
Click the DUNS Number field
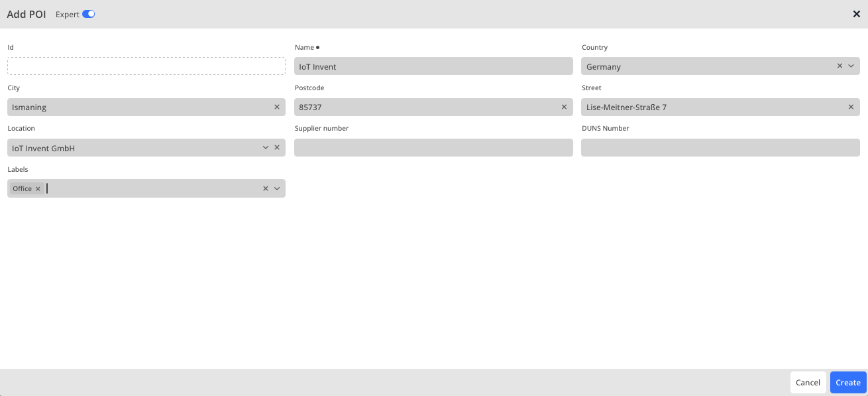(720, 148)
